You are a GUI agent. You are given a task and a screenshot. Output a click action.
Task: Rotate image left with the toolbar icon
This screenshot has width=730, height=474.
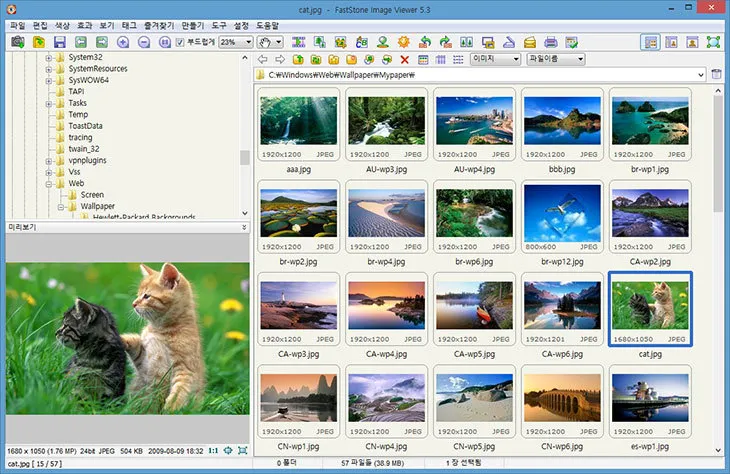[x=425, y=42]
